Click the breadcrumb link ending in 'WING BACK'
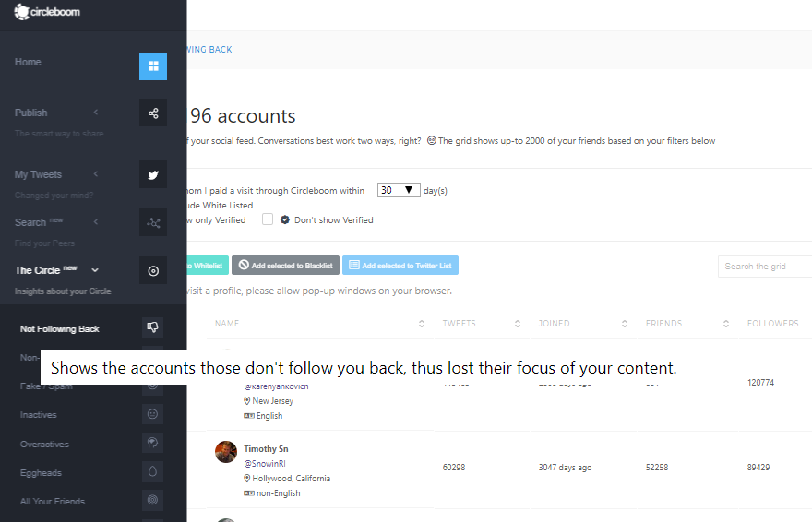The width and height of the screenshot is (812, 522). pos(209,50)
